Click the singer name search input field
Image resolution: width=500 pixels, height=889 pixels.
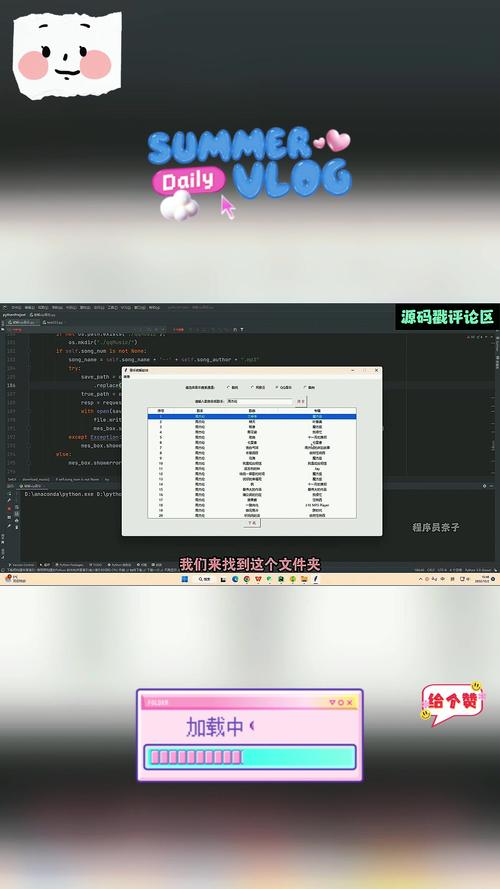click(260, 401)
